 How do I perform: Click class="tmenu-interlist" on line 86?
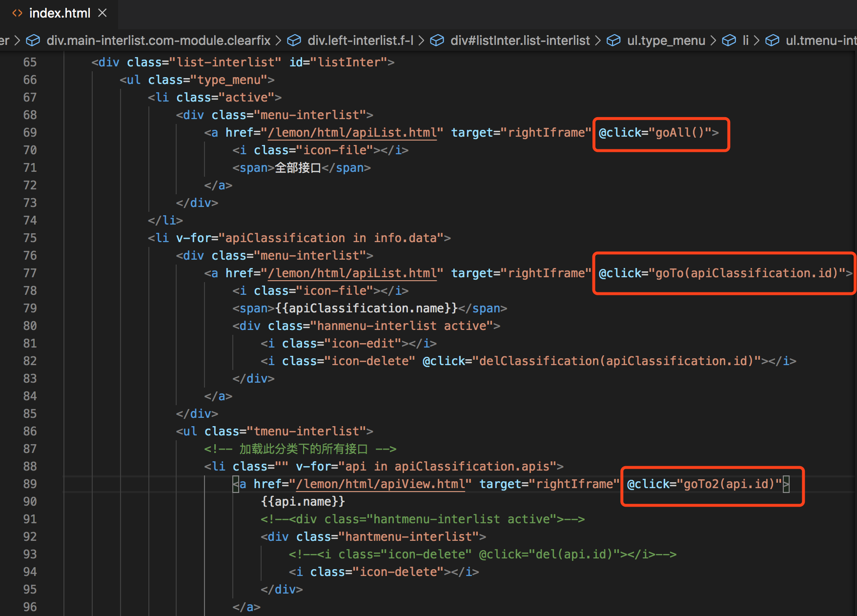tap(286, 431)
